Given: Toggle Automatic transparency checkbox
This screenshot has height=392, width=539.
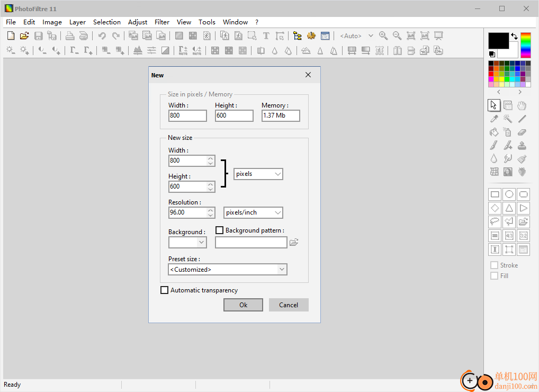Looking at the screenshot, I should tap(164, 290).
